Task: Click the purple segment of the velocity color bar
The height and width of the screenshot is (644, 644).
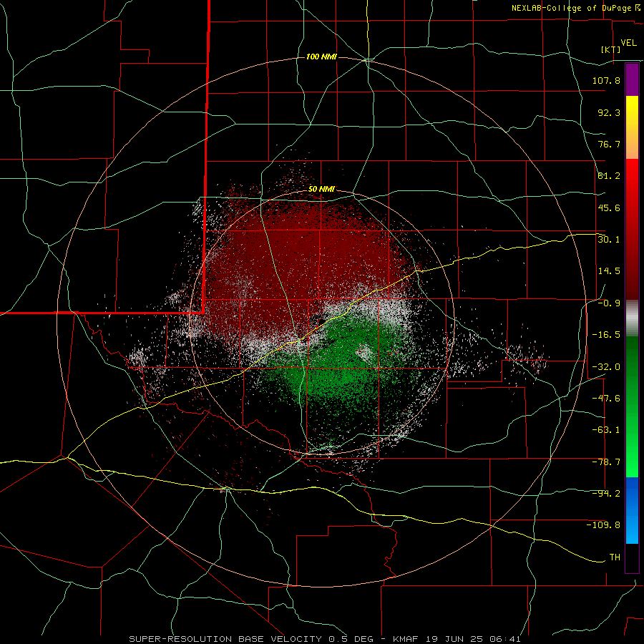Action: coord(632,79)
